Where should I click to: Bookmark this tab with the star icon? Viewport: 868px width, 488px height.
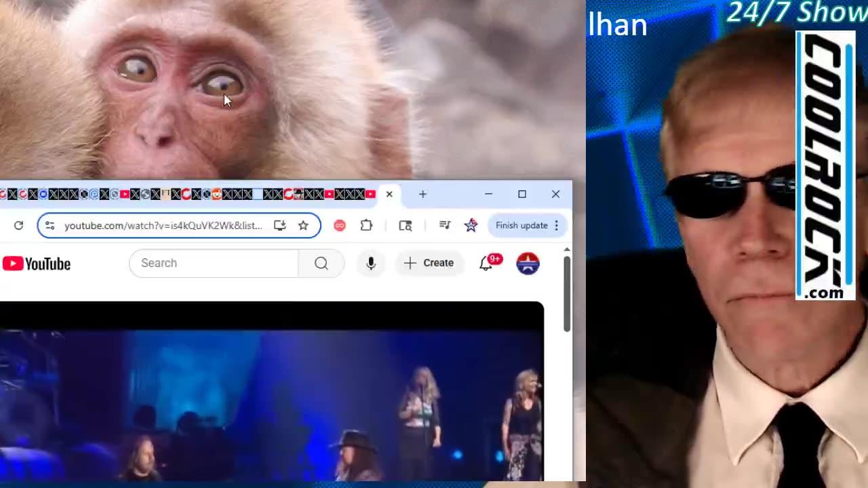tap(303, 226)
